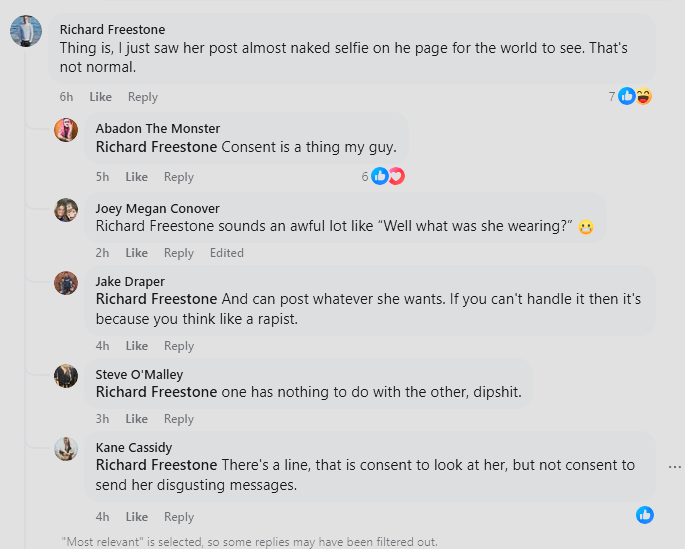Like Richard Freestone's top comment
The image size is (685, 549).
(x=100, y=97)
